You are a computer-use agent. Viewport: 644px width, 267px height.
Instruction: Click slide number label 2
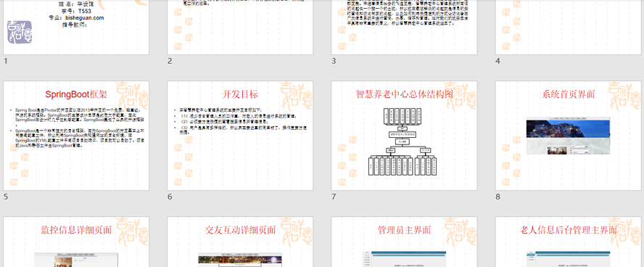pos(170,61)
